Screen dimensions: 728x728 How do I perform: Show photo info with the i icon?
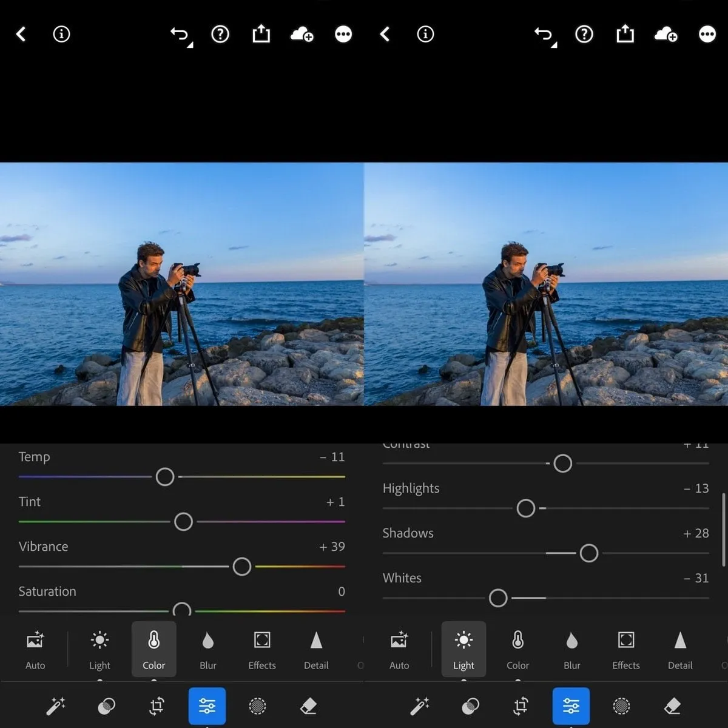[61, 34]
